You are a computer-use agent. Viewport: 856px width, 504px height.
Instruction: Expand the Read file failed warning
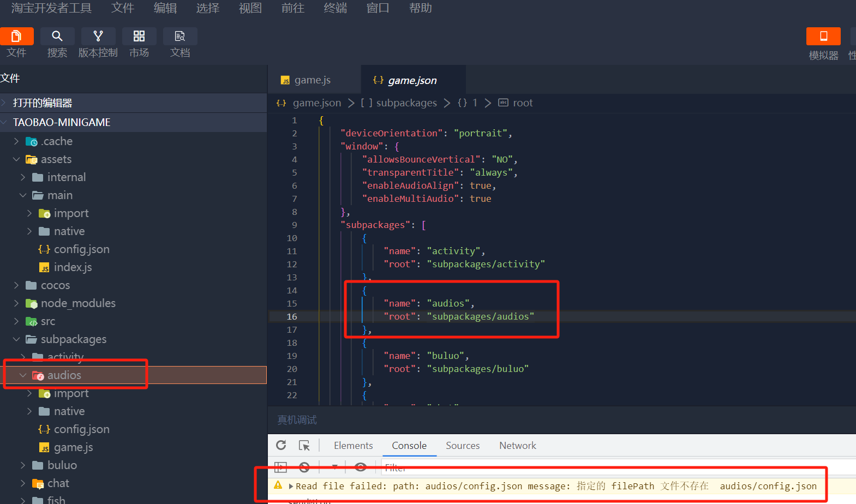pos(291,486)
